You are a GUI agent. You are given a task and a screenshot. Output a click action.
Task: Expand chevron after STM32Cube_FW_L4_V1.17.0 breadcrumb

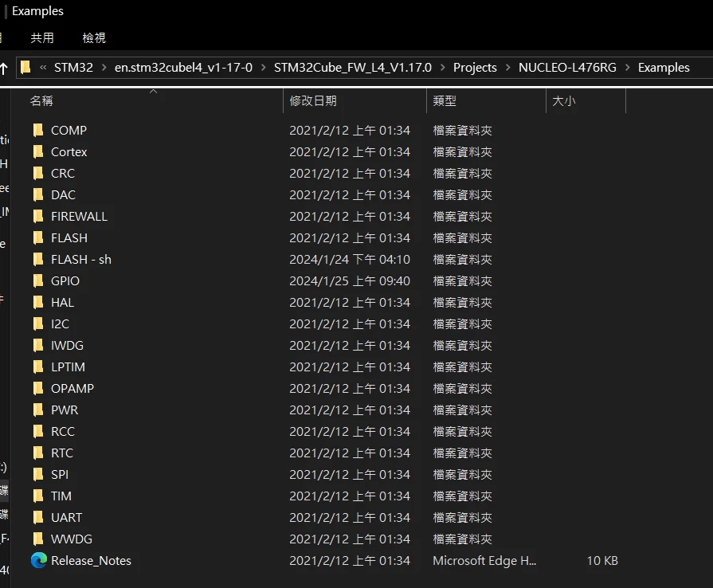pyautogui.click(x=442, y=68)
